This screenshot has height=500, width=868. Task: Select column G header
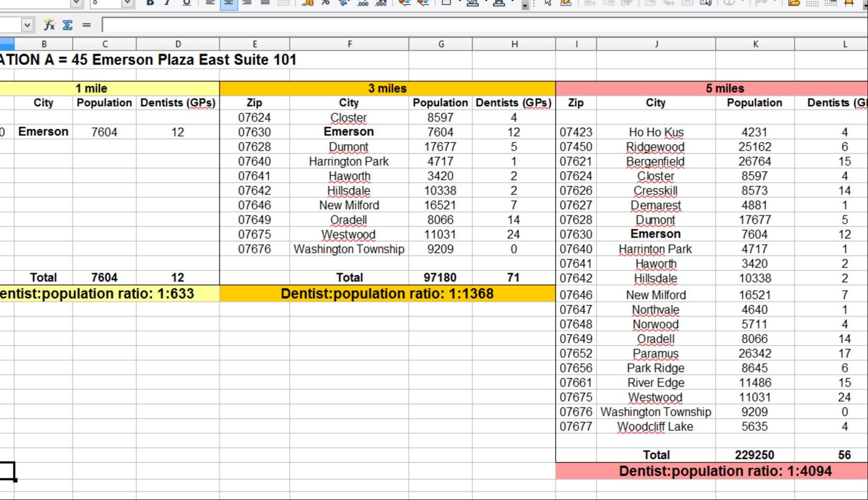coord(441,44)
